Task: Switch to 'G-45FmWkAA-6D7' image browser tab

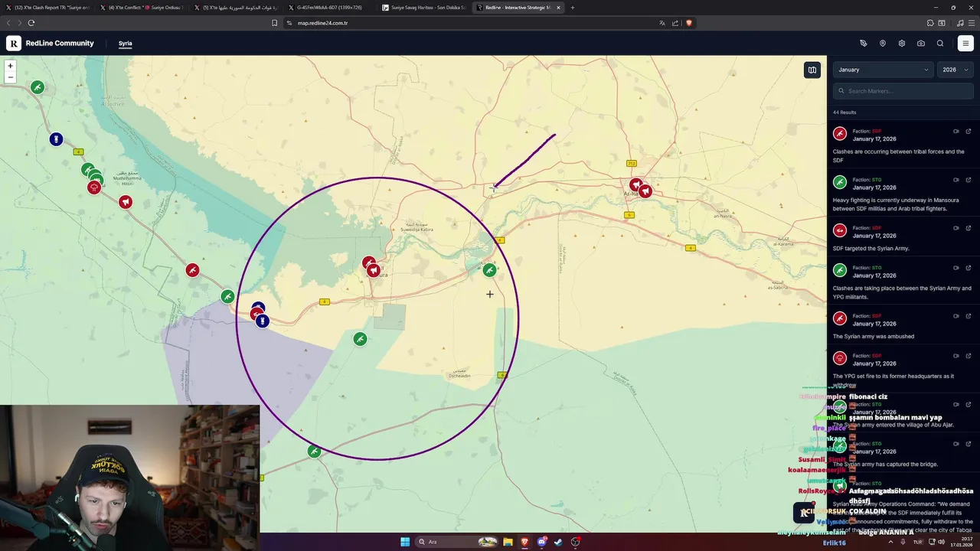Action: (328, 8)
